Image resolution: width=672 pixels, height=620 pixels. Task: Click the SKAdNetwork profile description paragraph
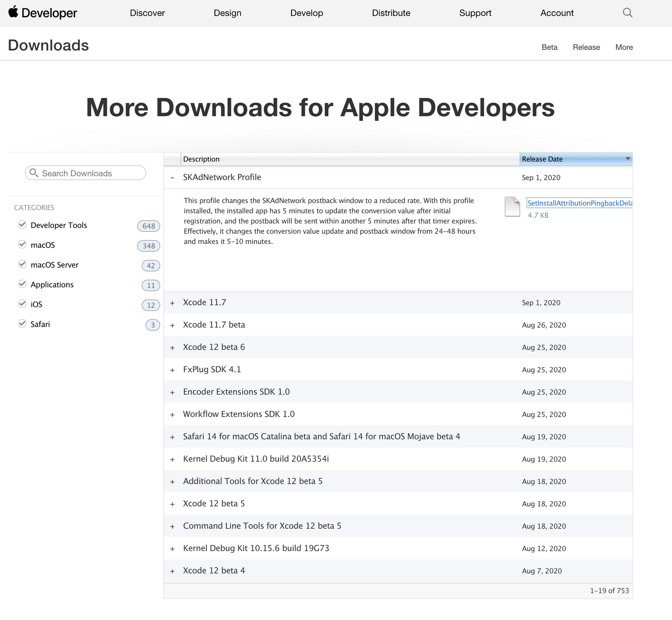coord(330,221)
